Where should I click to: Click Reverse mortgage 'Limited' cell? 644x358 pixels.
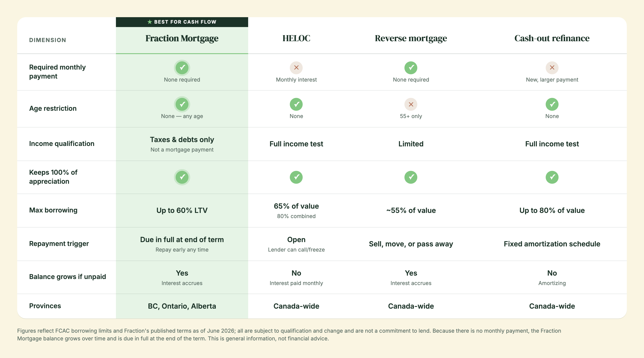tap(411, 144)
